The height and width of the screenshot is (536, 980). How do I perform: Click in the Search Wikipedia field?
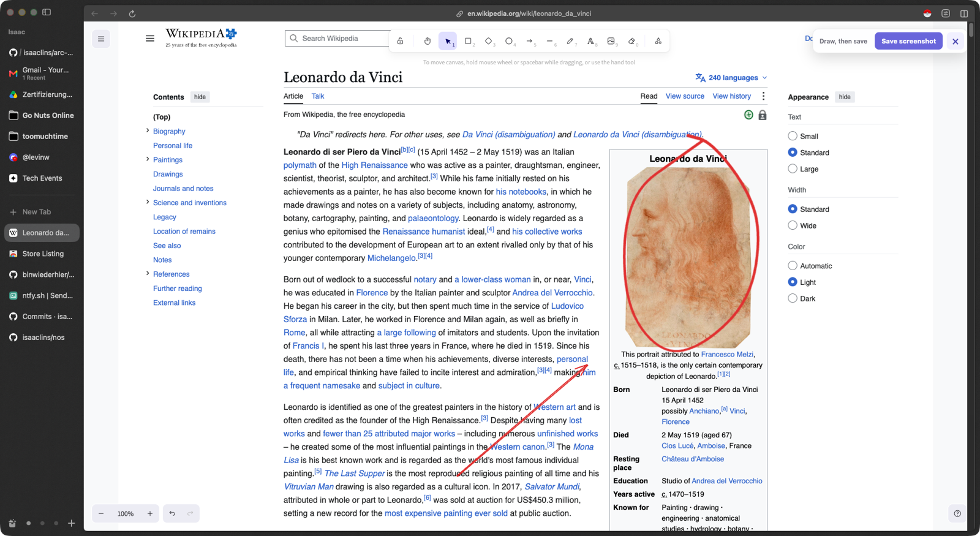pos(337,39)
